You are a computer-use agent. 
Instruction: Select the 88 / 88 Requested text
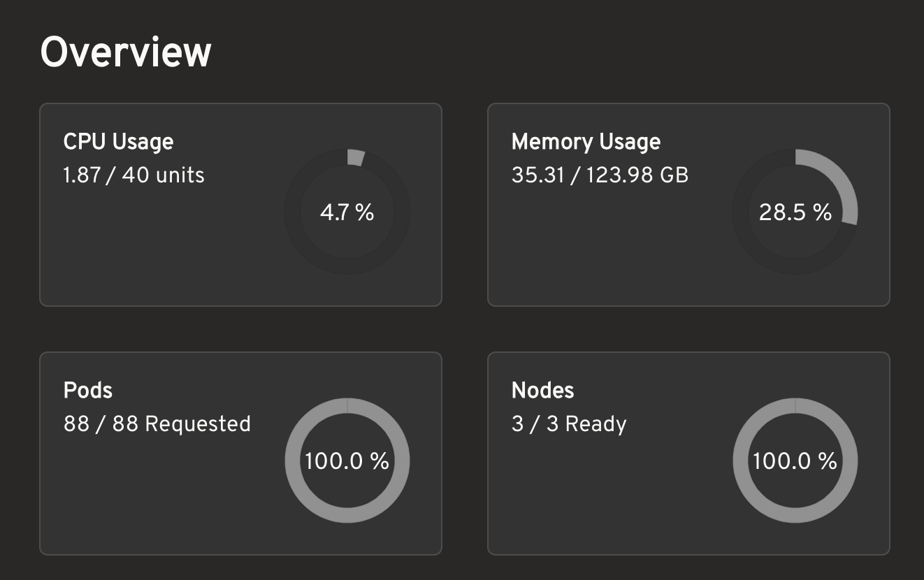coord(157,424)
